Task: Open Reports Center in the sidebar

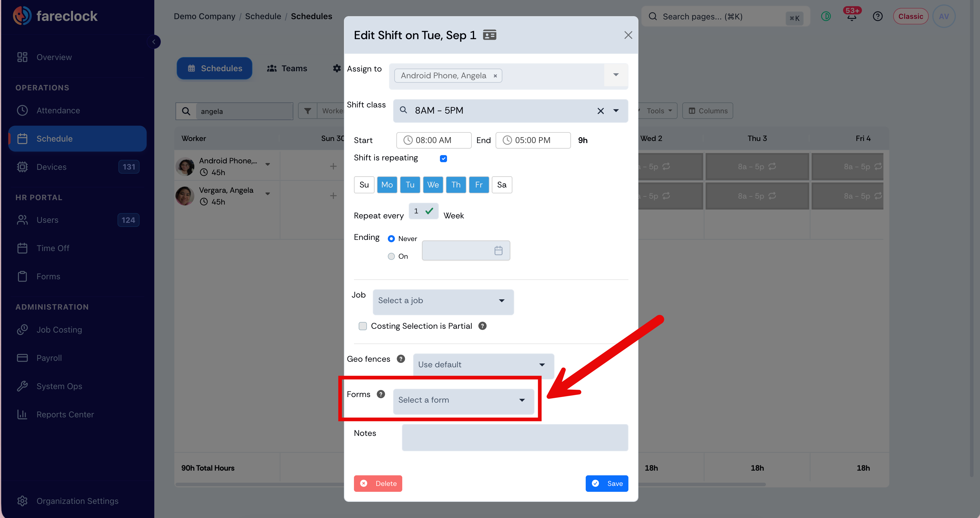Action: [x=65, y=414]
